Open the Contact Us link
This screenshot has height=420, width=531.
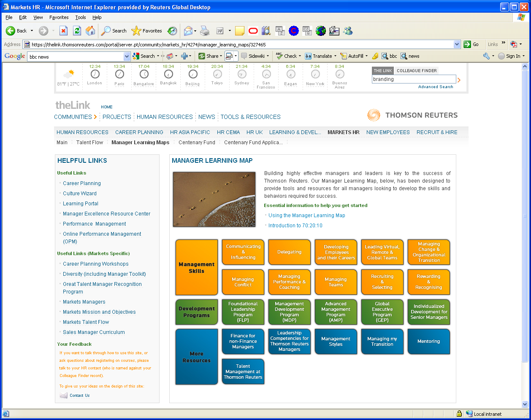(80, 396)
